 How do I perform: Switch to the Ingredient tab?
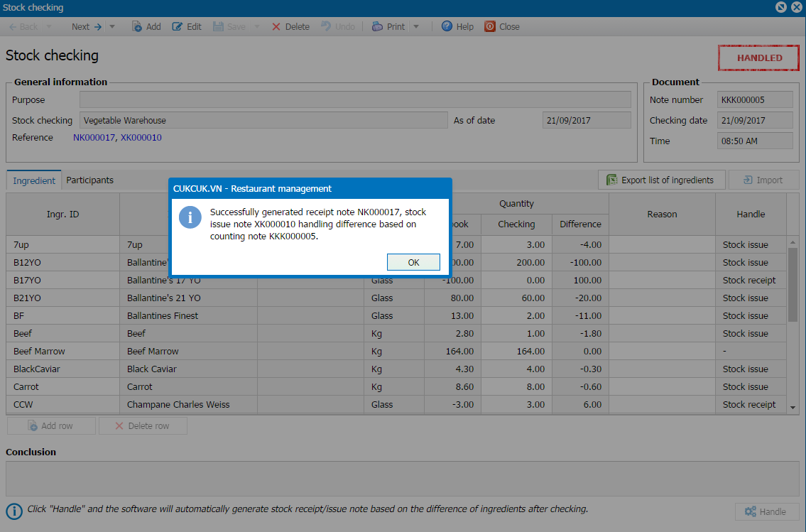point(34,180)
